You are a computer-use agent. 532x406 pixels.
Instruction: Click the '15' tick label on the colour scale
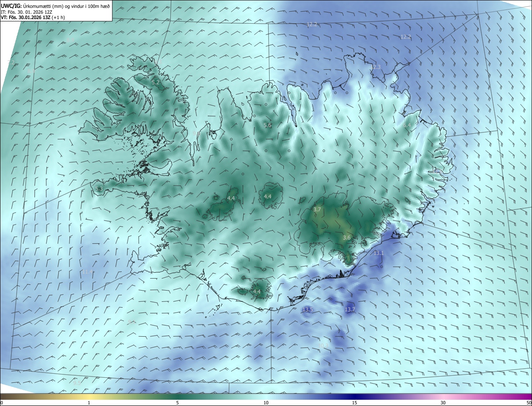[x=355, y=403]
